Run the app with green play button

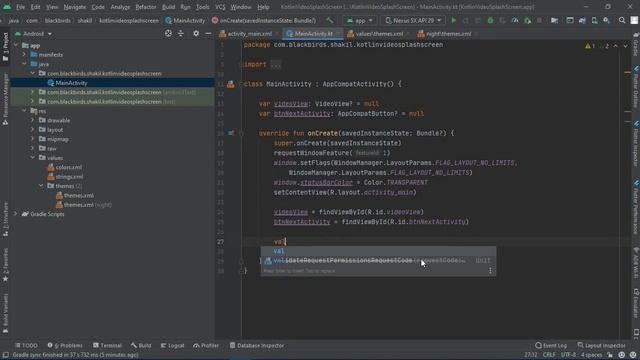(453, 20)
